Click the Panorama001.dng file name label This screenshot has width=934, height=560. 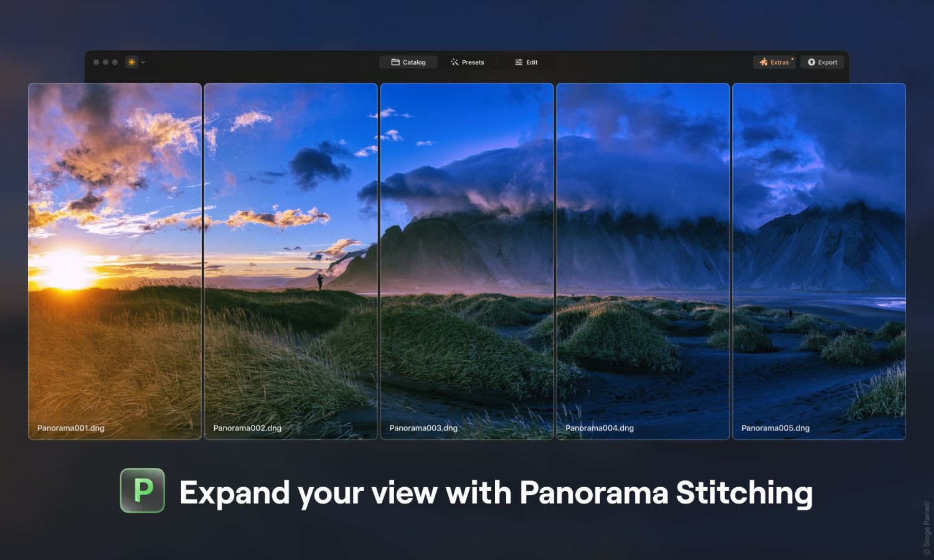pyautogui.click(x=70, y=428)
